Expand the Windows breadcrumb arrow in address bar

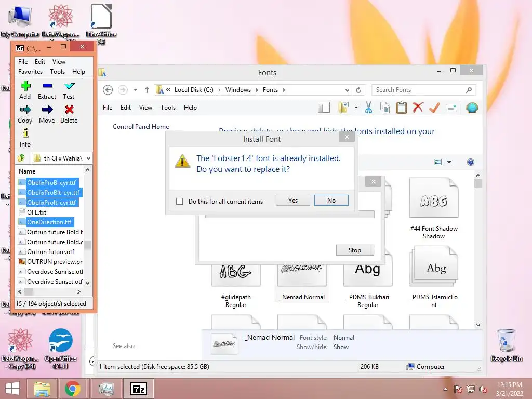(257, 90)
